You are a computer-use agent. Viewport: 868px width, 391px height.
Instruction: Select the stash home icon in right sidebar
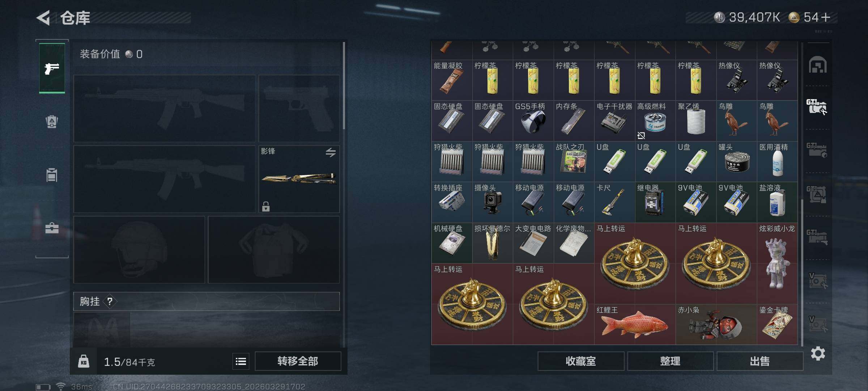(x=818, y=65)
